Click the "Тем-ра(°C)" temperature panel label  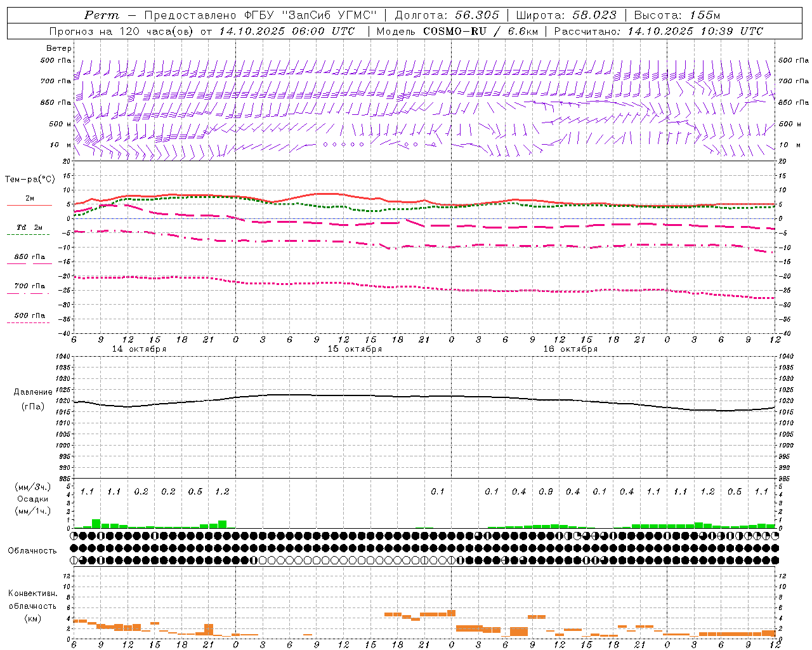tap(30, 180)
